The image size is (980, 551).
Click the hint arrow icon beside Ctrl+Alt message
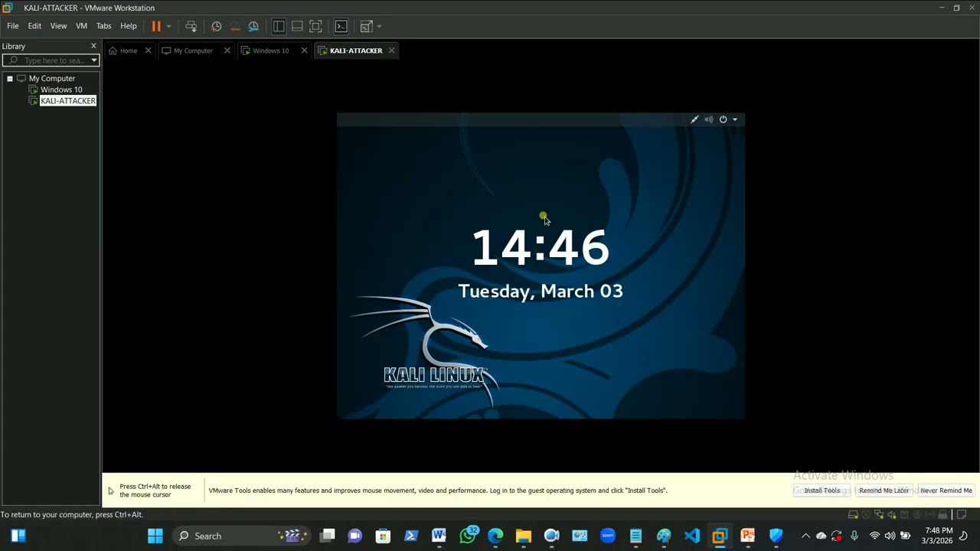[111, 491]
